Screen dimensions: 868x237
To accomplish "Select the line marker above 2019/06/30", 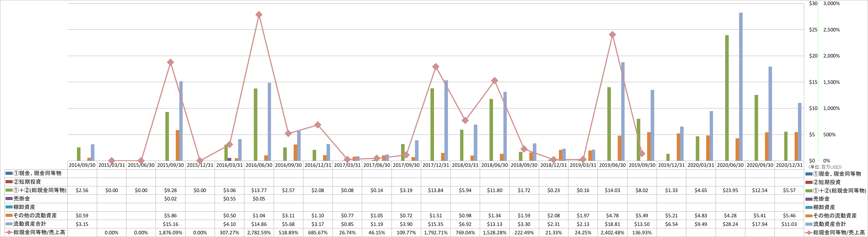I will pyautogui.click(x=613, y=34).
